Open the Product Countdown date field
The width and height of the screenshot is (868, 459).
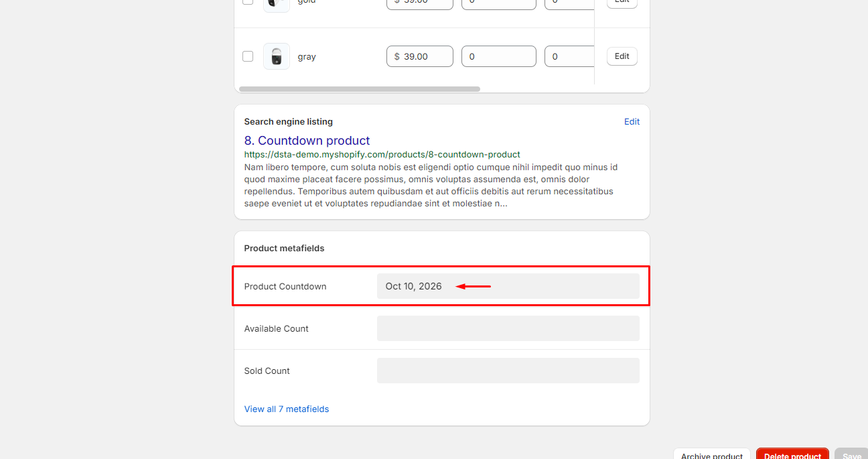[x=508, y=286]
